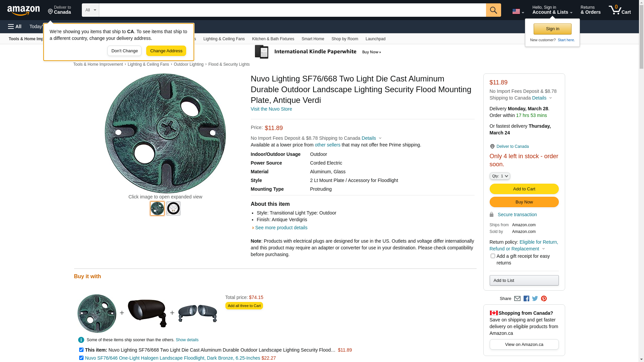
Task: Open the cart icon
Action: (x=620, y=10)
